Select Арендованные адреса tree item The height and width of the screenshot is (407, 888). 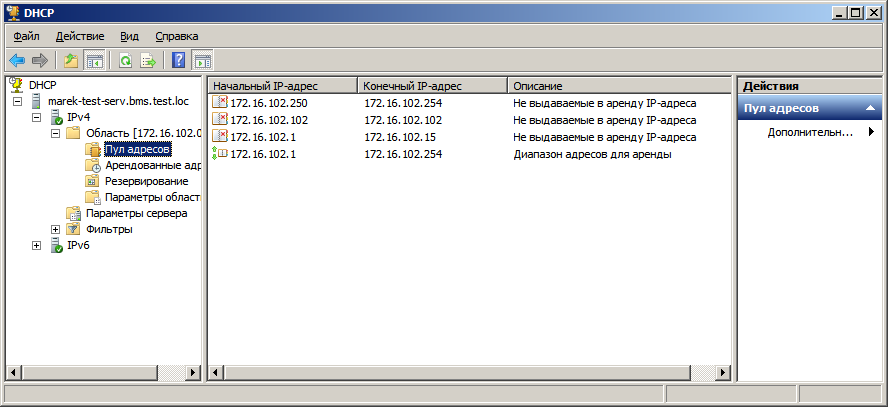153,165
